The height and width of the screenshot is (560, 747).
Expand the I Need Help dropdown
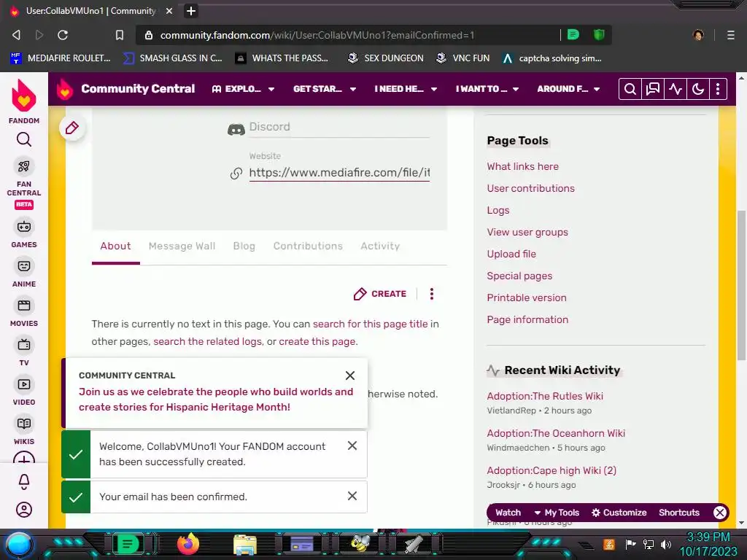click(406, 89)
